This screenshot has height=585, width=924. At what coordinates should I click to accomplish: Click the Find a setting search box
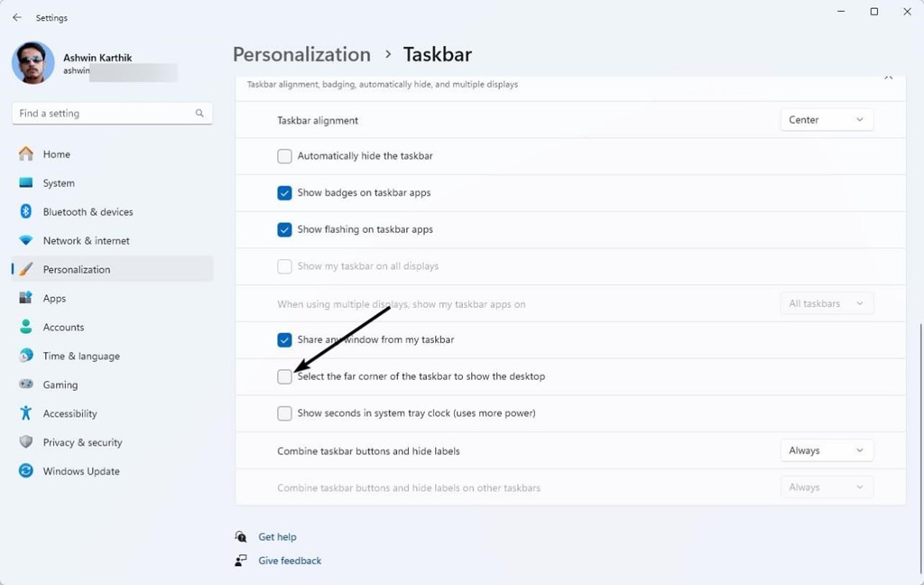104,114
